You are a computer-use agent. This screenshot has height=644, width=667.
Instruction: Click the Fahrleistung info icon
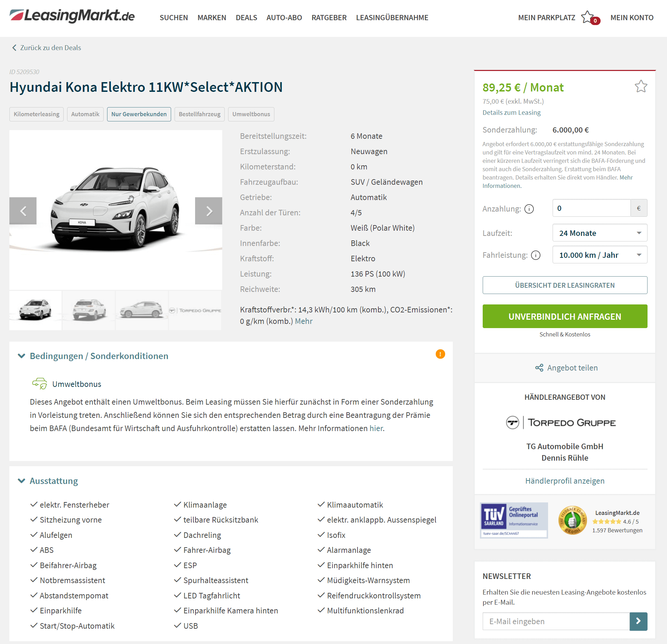536,255
